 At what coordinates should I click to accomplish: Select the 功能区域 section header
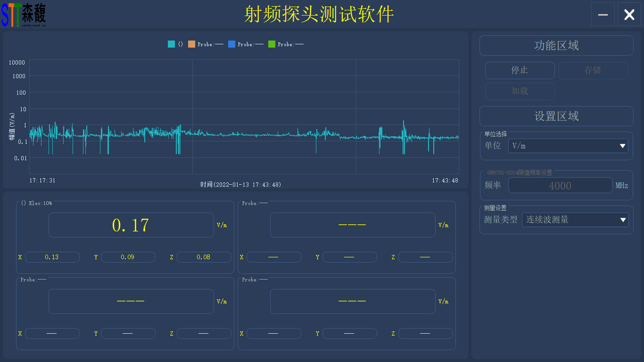[556, 46]
